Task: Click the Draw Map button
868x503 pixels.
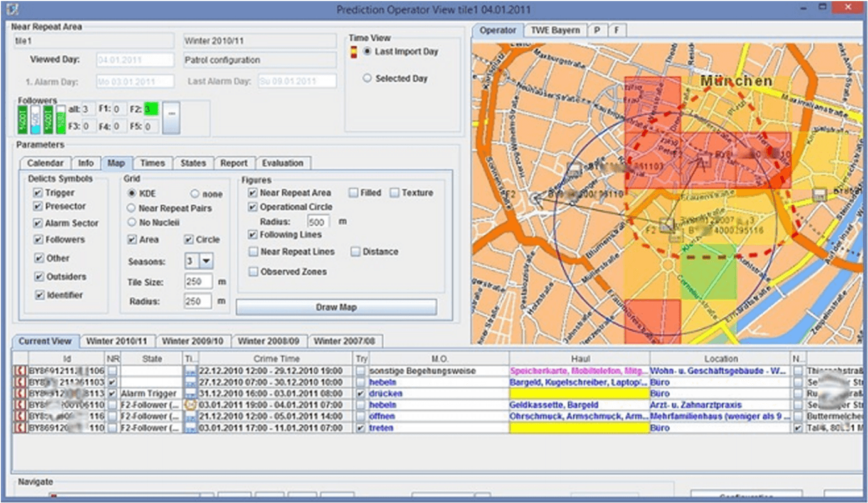Action: [x=336, y=307]
